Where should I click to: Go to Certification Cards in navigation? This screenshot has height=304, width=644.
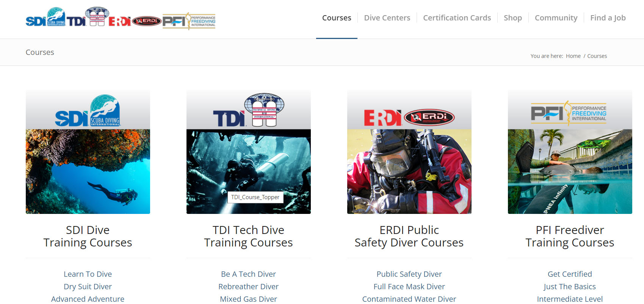(x=457, y=18)
